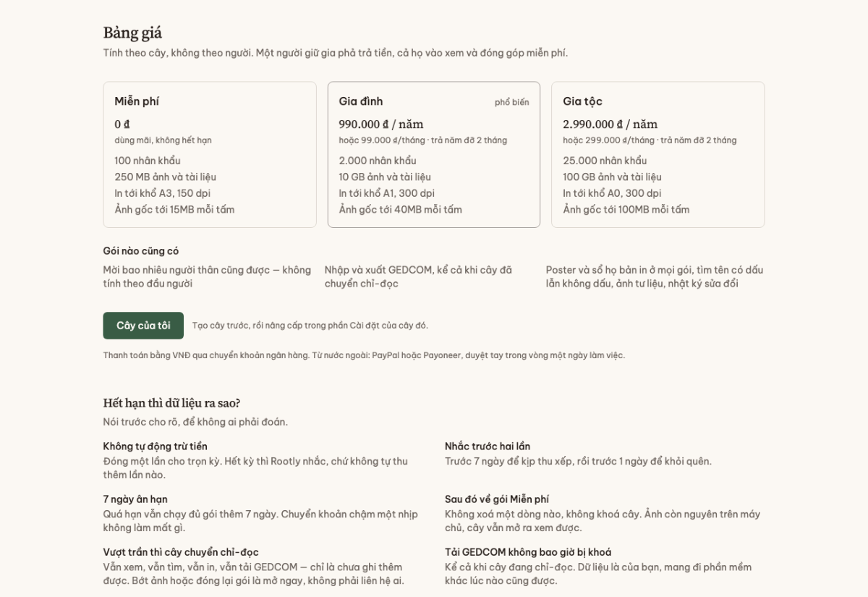
Task: Click the Bảng giá page heading
Action: pos(132,33)
